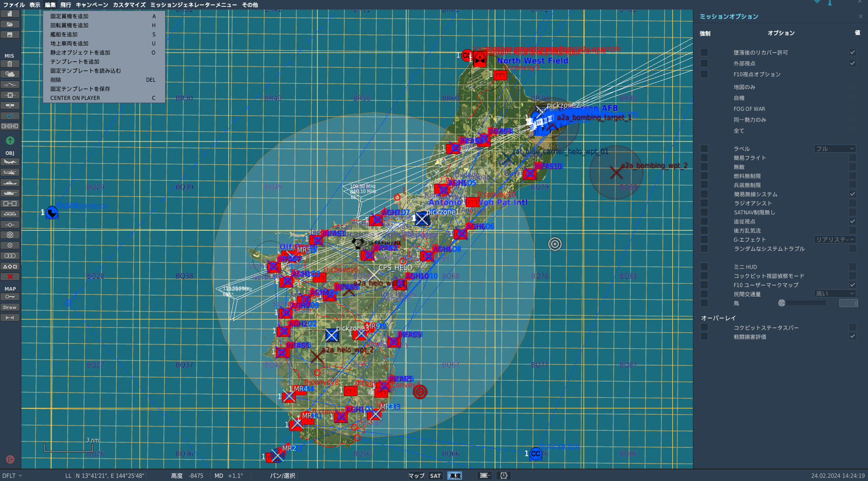Viewport: 868px width, 481px height.
Task: Click the green arrow fly mission icon
Action: pos(10,141)
